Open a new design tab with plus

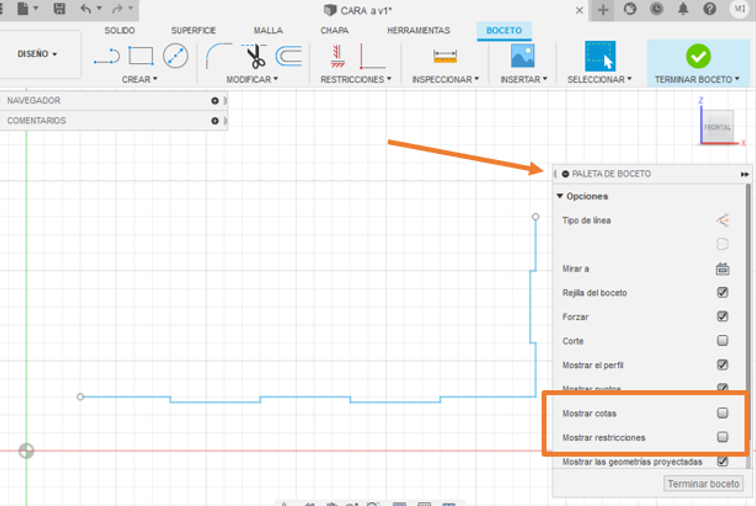pos(603,10)
